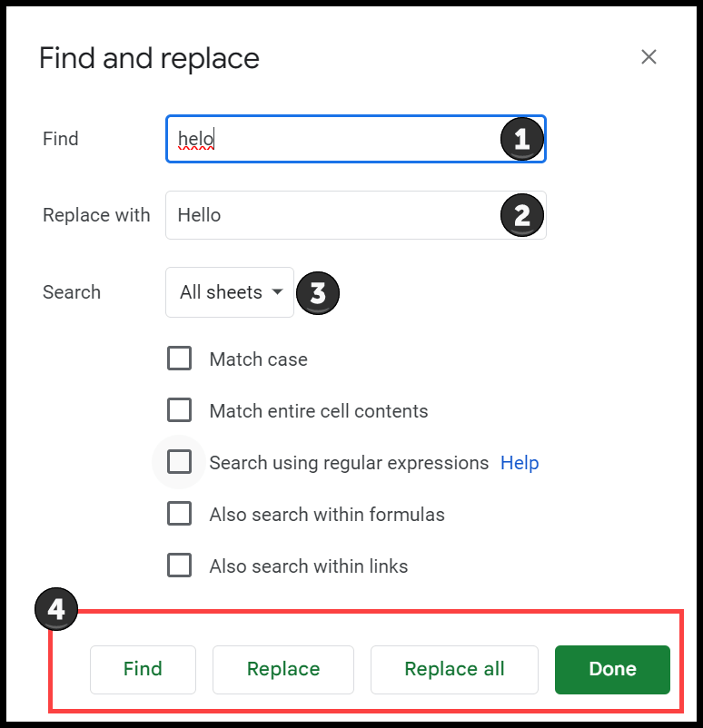Click the green Done button

[x=612, y=670]
